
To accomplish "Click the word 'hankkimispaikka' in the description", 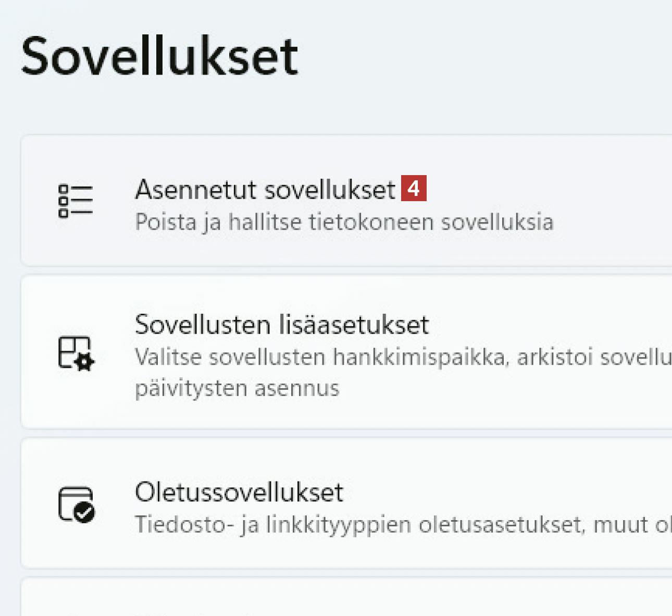I will click(x=420, y=358).
